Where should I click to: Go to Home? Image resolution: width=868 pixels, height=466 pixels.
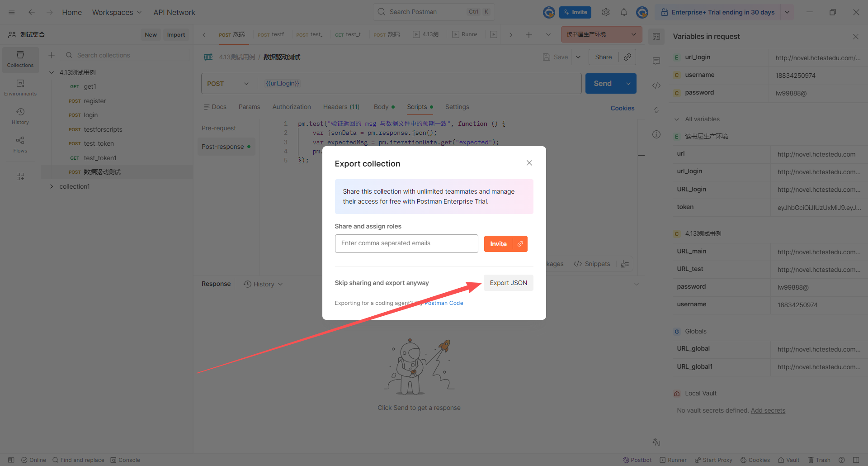click(x=72, y=12)
